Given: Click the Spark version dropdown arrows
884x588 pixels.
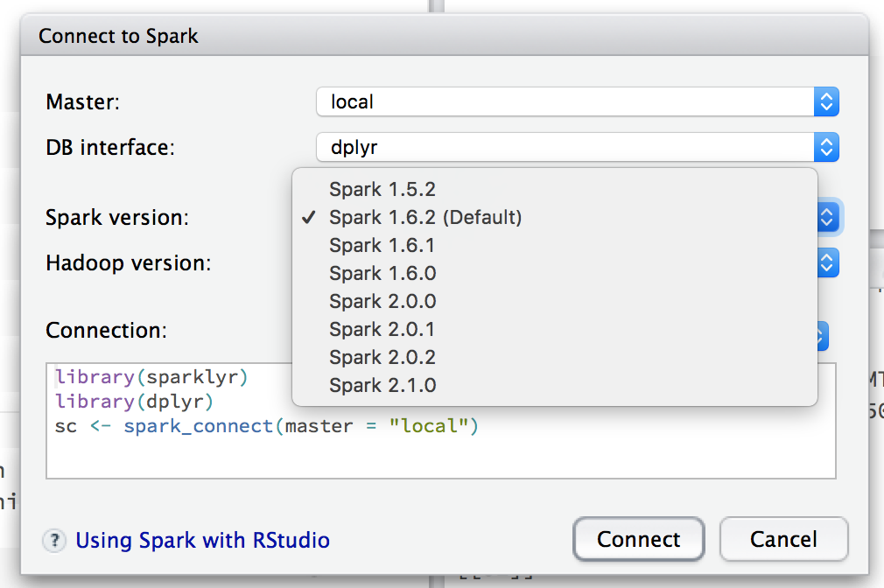Looking at the screenshot, I should (x=828, y=217).
